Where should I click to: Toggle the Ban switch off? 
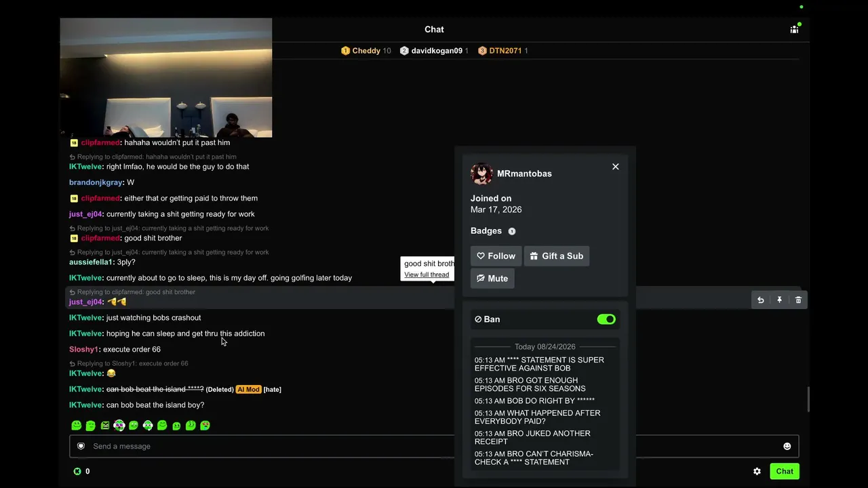click(606, 319)
